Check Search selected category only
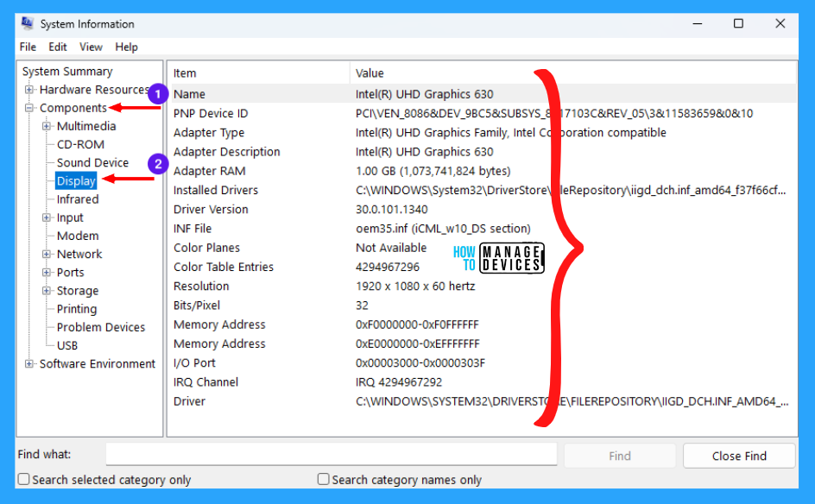Screen dimensions: 815x504 pos(24,479)
